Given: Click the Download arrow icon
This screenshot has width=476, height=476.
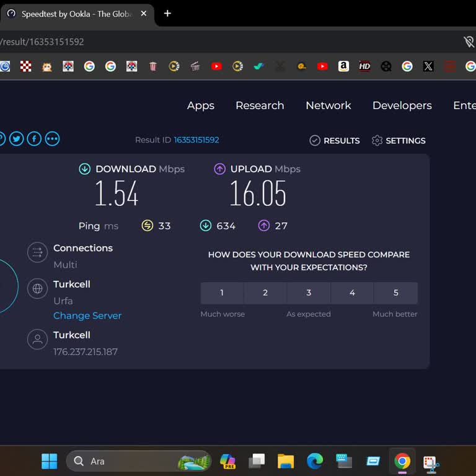Looking at the screenshot, I should (85, 169).
